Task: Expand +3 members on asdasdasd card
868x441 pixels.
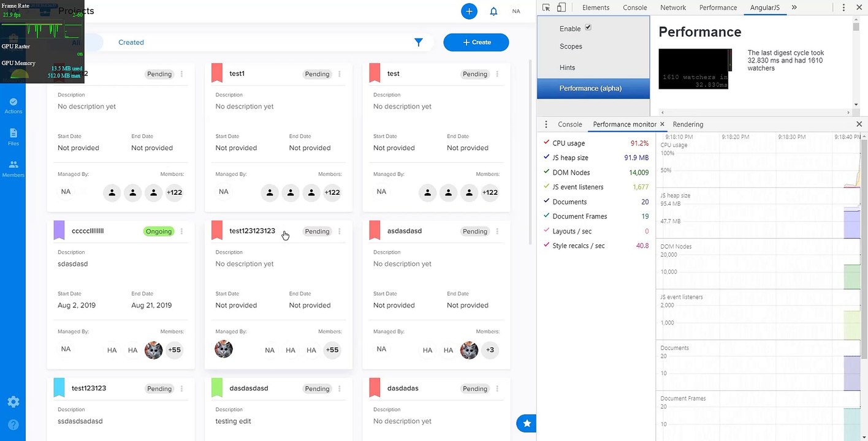Action: click(x=490, y=350)
